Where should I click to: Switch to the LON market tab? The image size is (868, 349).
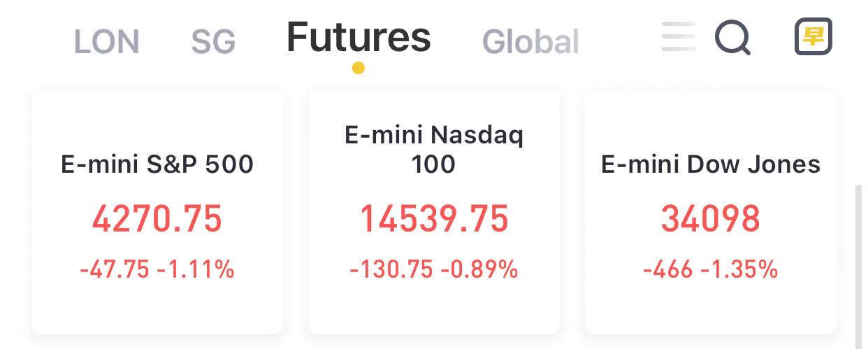pos(106,42)
